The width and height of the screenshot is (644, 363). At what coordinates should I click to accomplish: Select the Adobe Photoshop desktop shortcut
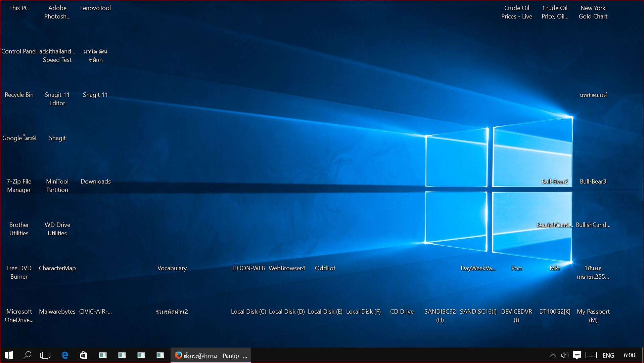pos(57,12)
